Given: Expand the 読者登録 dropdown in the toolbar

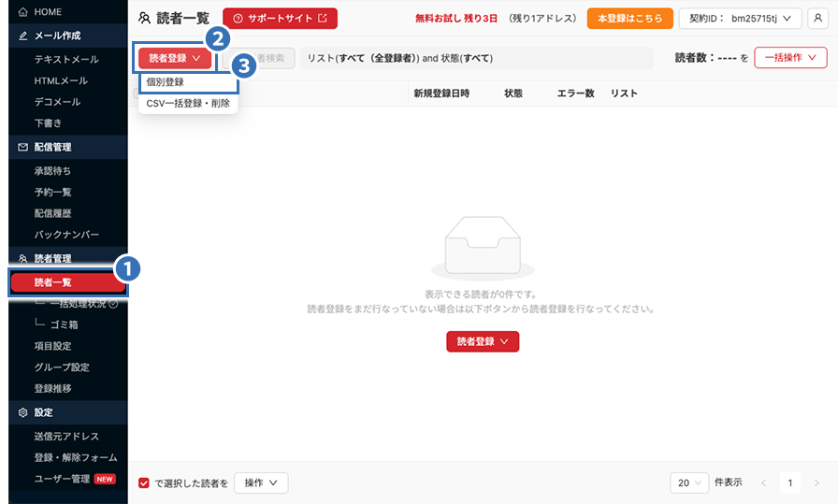Looking at the screenshot, I should tap(175, 58).
